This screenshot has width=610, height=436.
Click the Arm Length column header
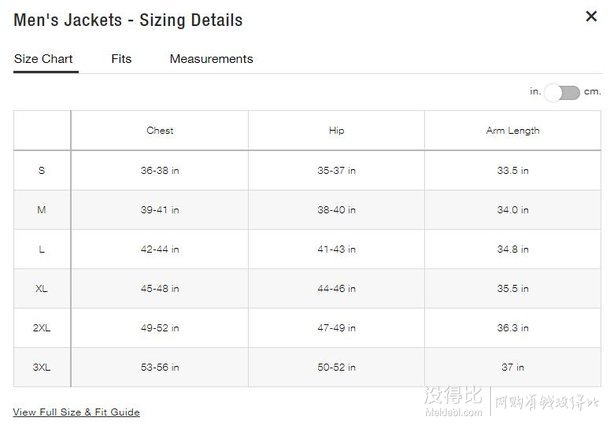(513, 130)
